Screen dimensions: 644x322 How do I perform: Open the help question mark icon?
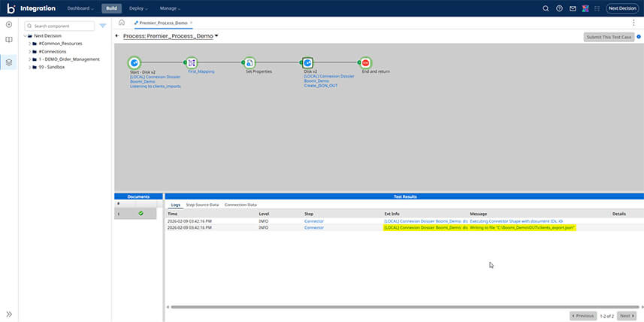(x=559, y=8)
